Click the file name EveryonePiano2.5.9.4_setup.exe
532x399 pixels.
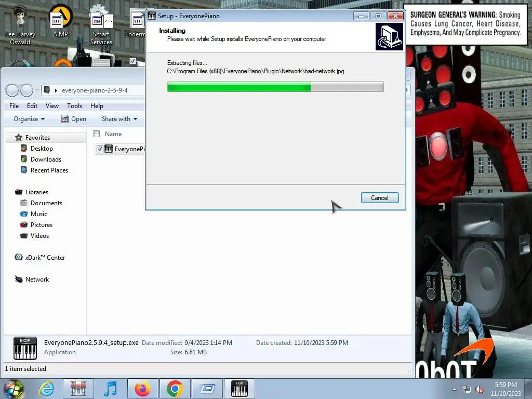pyautogui.click(x=91, y=343)
